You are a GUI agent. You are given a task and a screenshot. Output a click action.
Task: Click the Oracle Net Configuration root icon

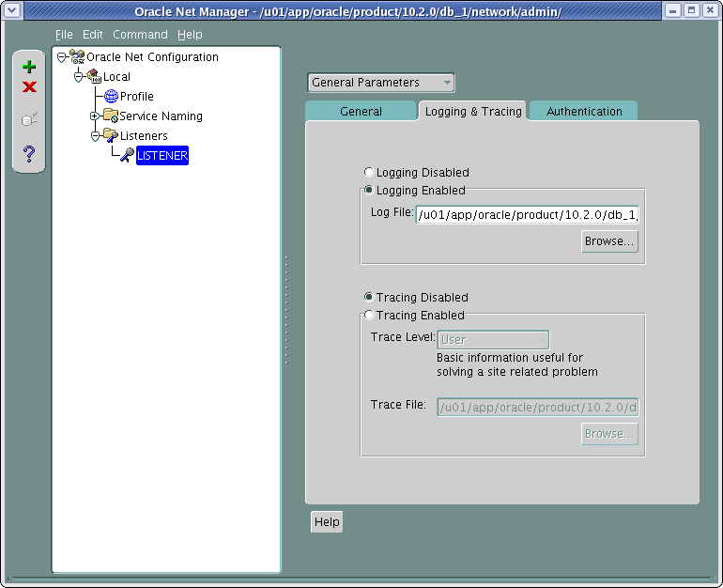click(77, 56)
